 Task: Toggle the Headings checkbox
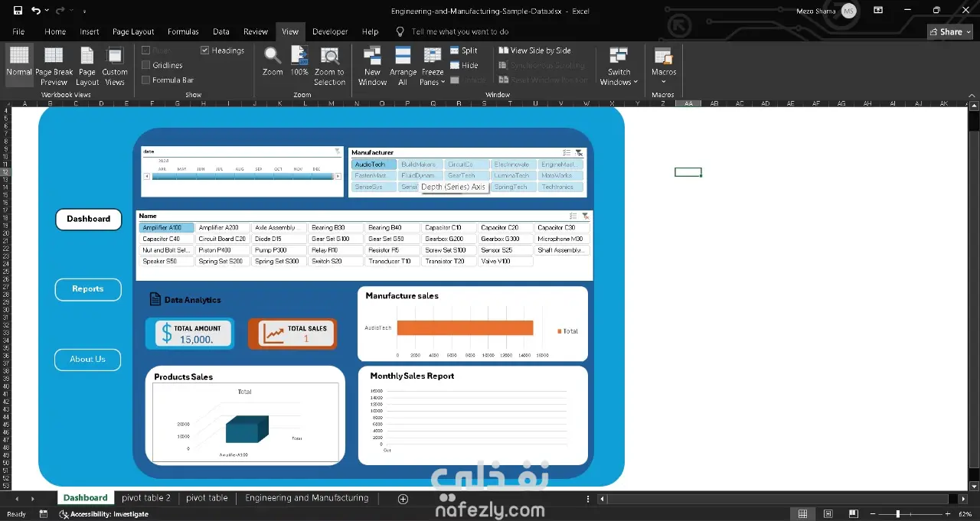(205, 50)
